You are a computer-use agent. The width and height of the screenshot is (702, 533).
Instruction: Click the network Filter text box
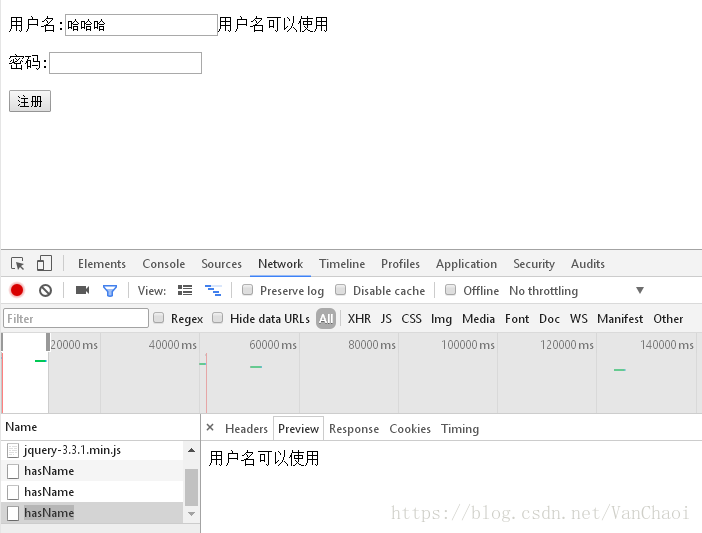click(x=76, y=318)
